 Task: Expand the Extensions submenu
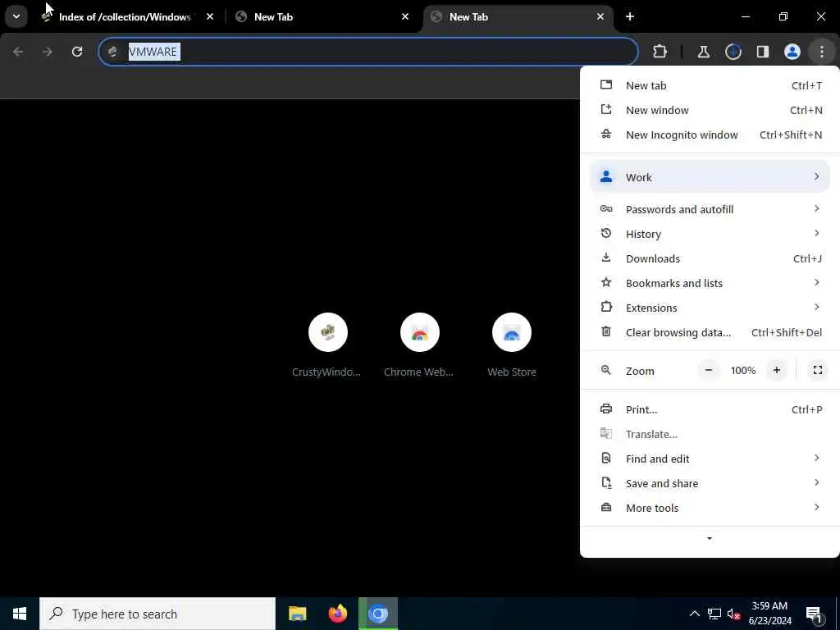(710, 308)
